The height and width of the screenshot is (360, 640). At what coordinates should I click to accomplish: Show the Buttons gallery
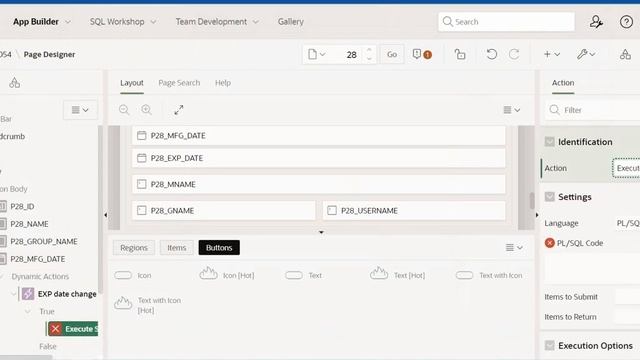click(x=219, y=247)
